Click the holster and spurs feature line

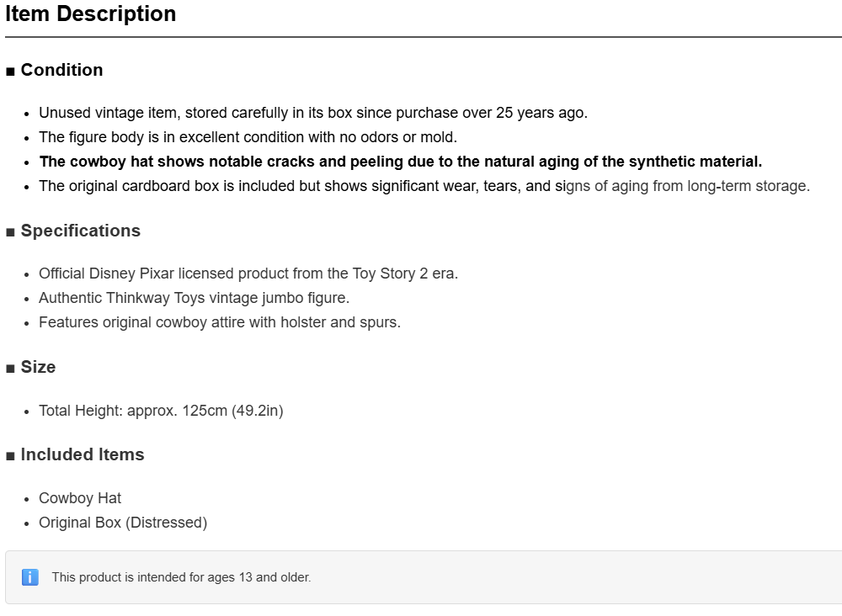coord(220,322)
